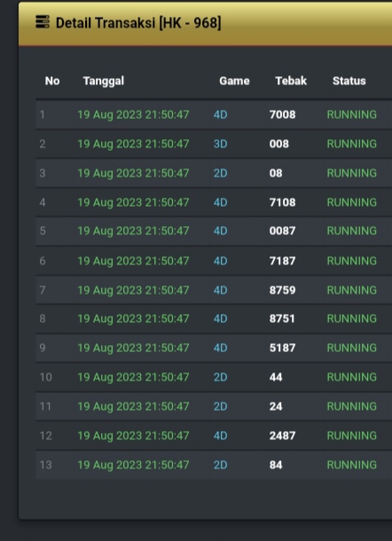
Task: Click the 4D game label in row 1
Action: tap(221, 114)
